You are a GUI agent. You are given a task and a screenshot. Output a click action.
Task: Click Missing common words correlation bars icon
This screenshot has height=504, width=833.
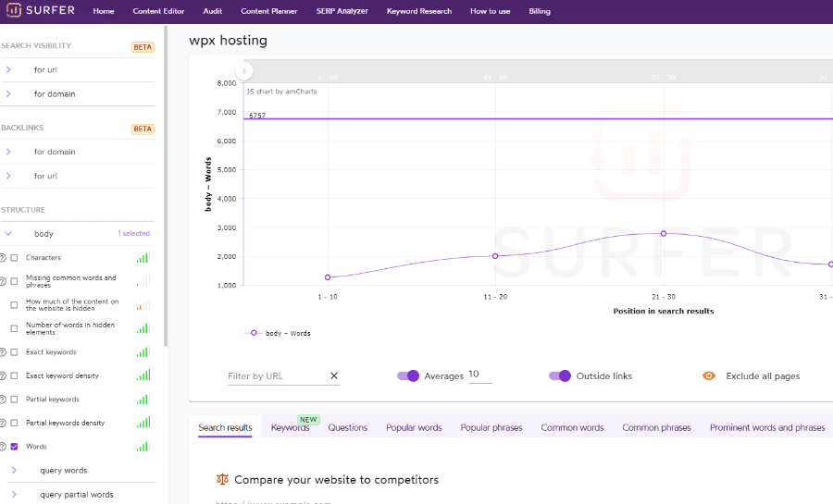click(x=143, y=280)
